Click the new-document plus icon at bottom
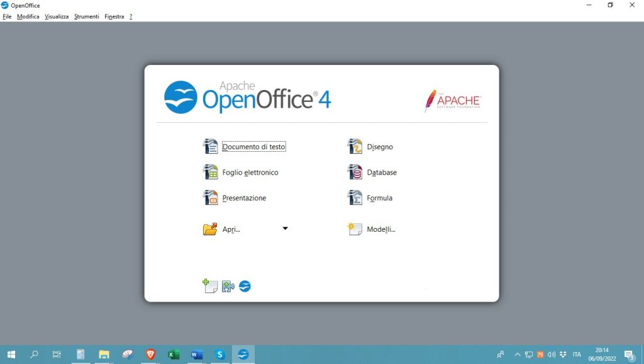 click(x=210, y=285)
